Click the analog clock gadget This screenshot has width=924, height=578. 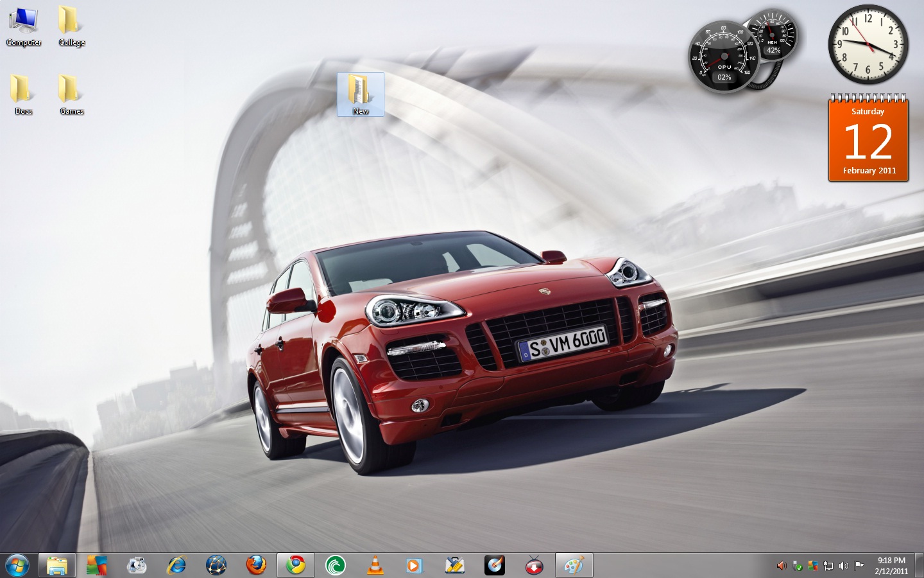868,44
